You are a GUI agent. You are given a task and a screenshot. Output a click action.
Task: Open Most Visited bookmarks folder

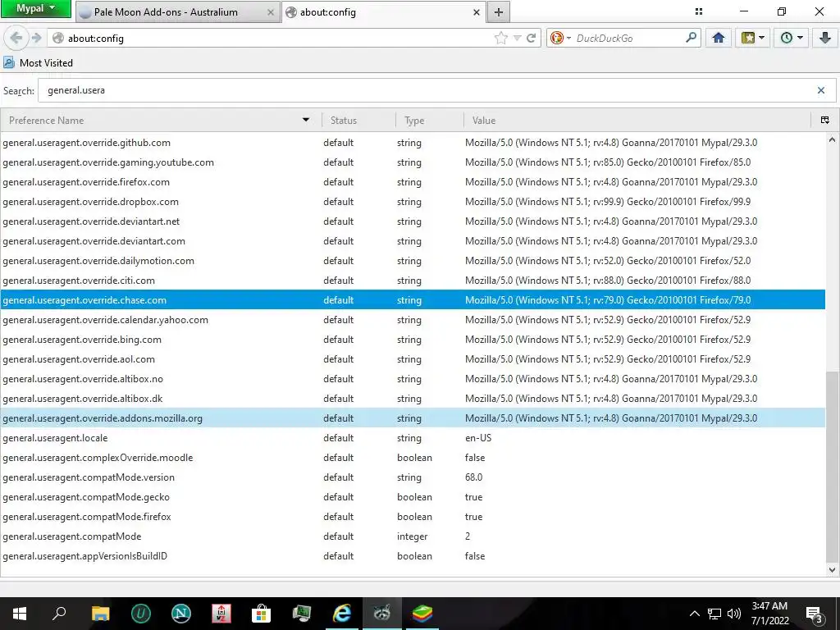(x=38, y=62)
